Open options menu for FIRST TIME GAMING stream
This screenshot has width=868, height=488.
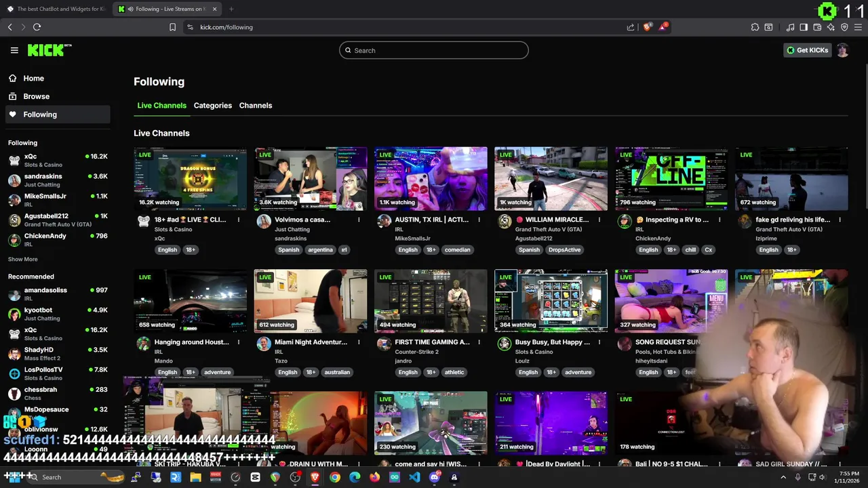pos(479,342)
